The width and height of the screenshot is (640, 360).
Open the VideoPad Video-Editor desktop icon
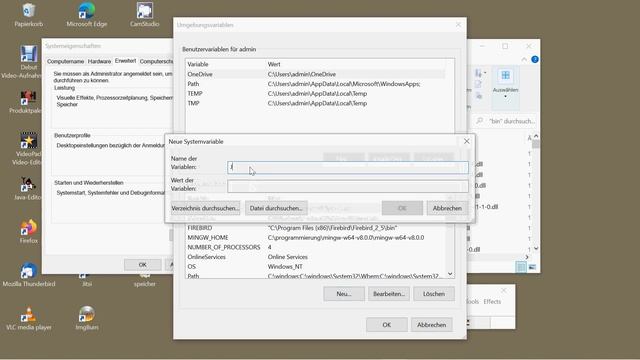[x=28, y=149]
